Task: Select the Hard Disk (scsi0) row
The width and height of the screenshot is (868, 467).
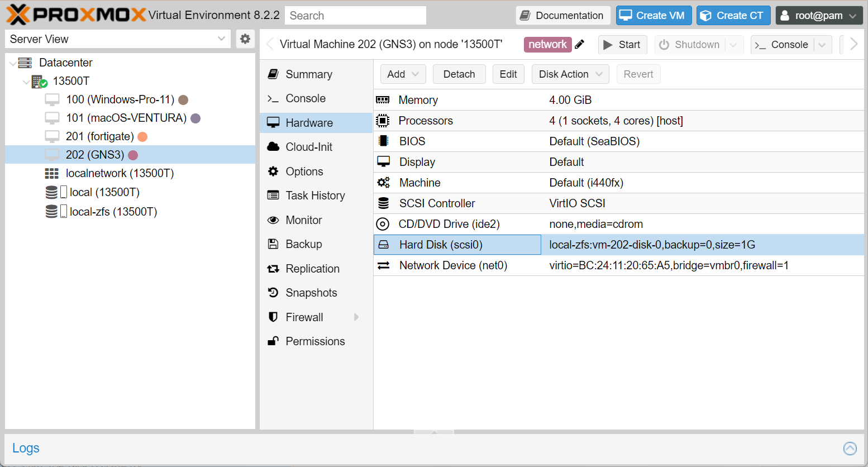Action: point(619,245)
